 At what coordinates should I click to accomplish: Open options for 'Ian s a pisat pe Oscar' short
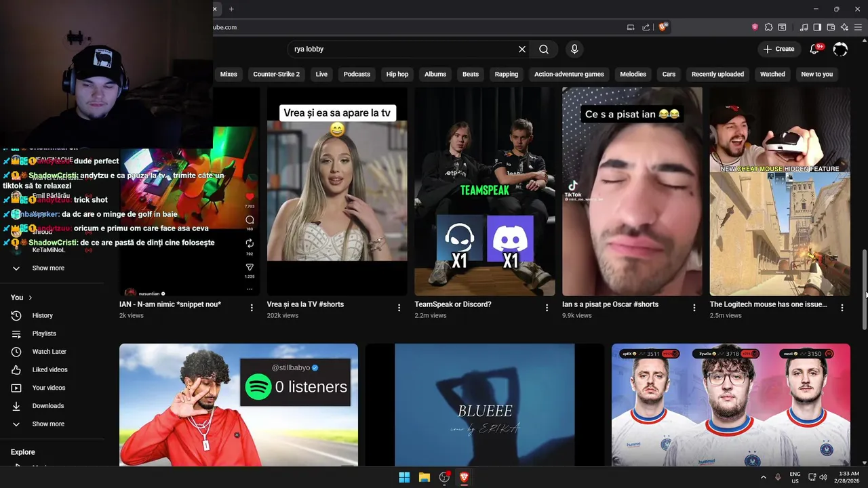[x=694, y=308]
